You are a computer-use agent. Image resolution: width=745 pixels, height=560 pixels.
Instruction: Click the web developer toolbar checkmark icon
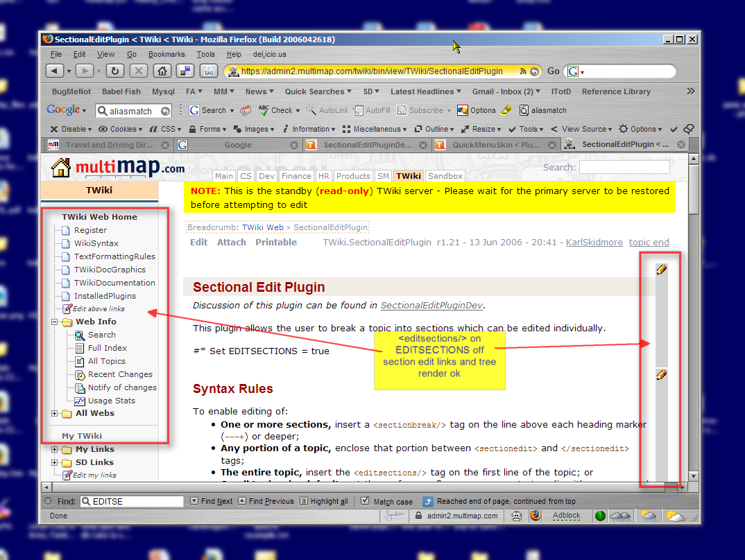pyautogui.click(x=674, y=129)
